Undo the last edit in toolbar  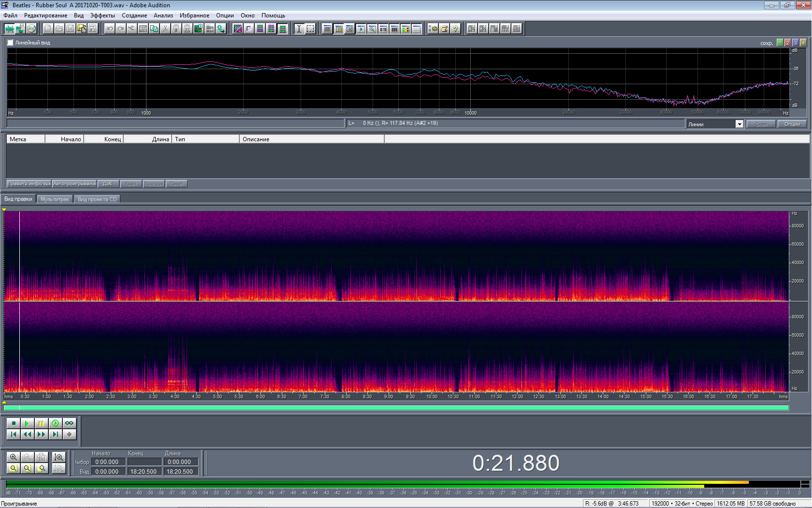(x=110, y=29)
